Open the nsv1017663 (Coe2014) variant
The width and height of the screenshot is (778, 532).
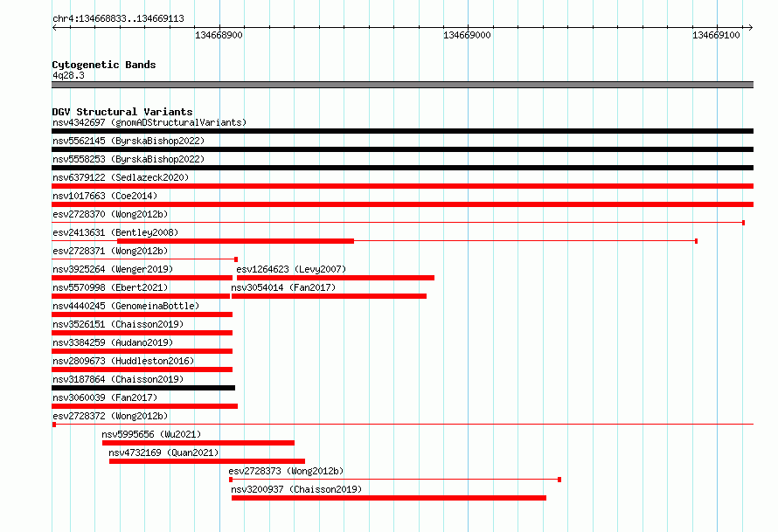105,196
